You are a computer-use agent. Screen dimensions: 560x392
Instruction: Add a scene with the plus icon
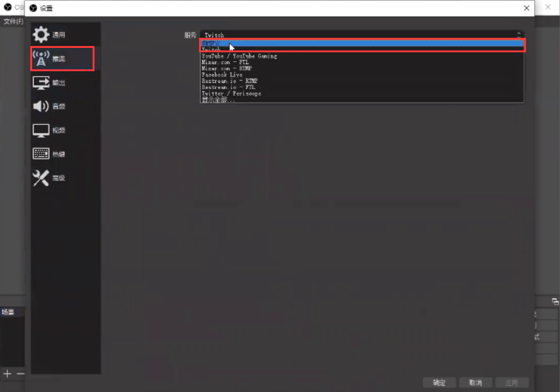coord(8,374)
